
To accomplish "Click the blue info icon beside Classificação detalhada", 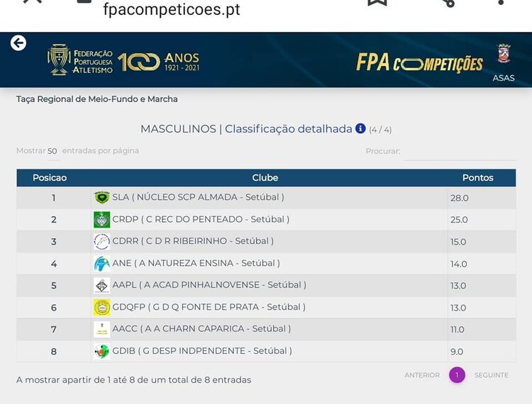I will pyautogui.click(x=360, y=128).
